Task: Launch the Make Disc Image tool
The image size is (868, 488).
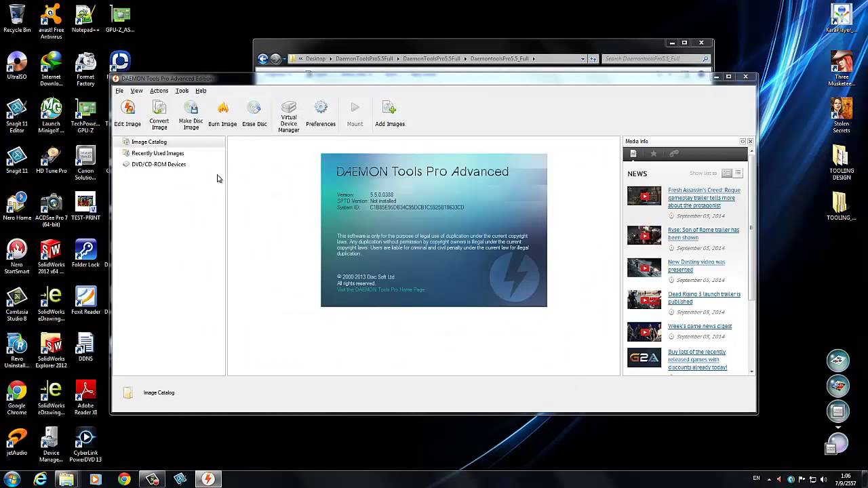Action: coord(191,115)
